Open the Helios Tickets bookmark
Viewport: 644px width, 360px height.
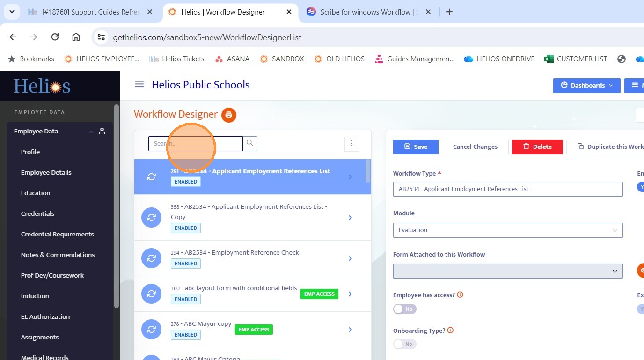(x=177, y=59)
